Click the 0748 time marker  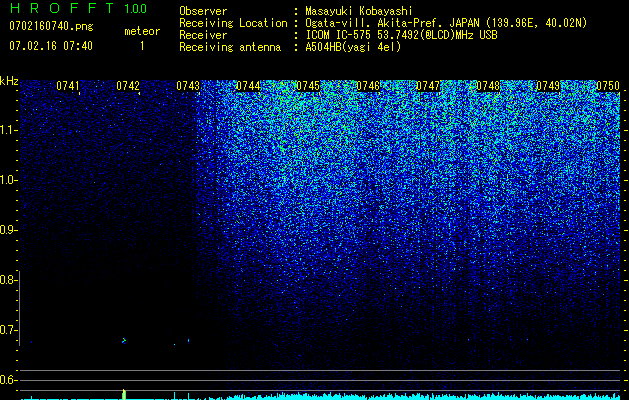click(x=488, y=86)
